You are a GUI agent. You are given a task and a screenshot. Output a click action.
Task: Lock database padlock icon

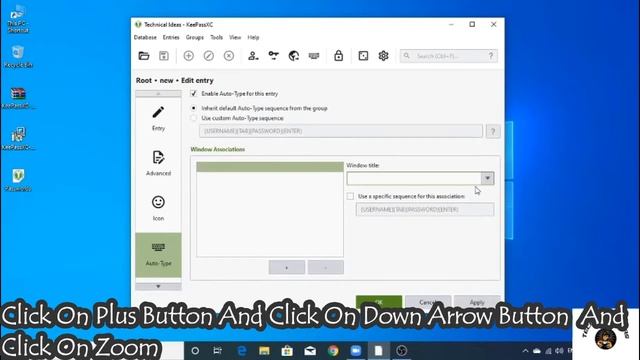click(x=338, y=56)
